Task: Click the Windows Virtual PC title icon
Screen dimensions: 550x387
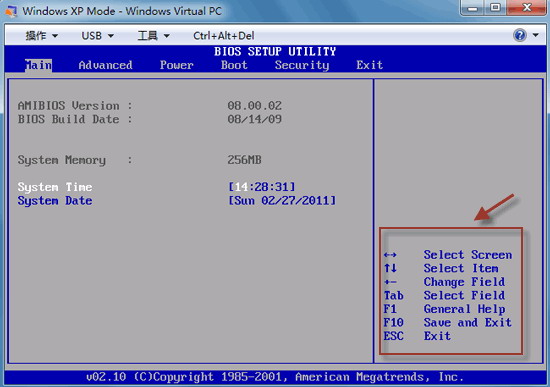Action: coord(10,11)
